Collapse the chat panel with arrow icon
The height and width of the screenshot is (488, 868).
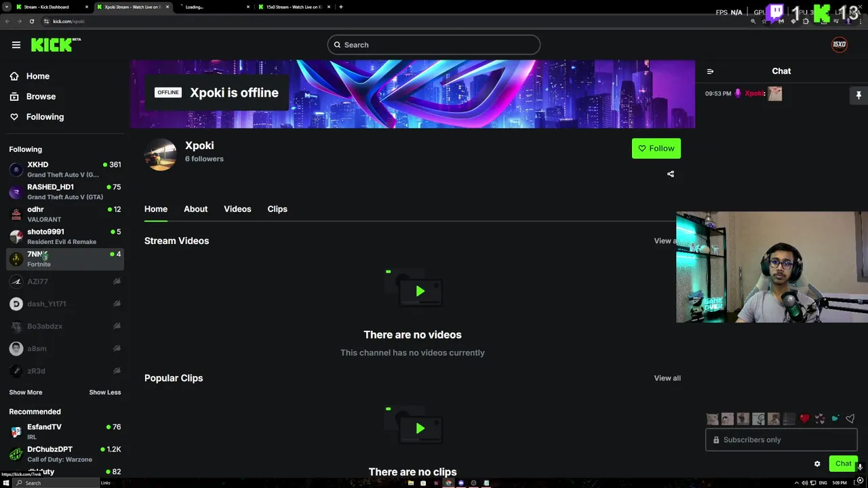pyautogui.click(x=710, y=71)
